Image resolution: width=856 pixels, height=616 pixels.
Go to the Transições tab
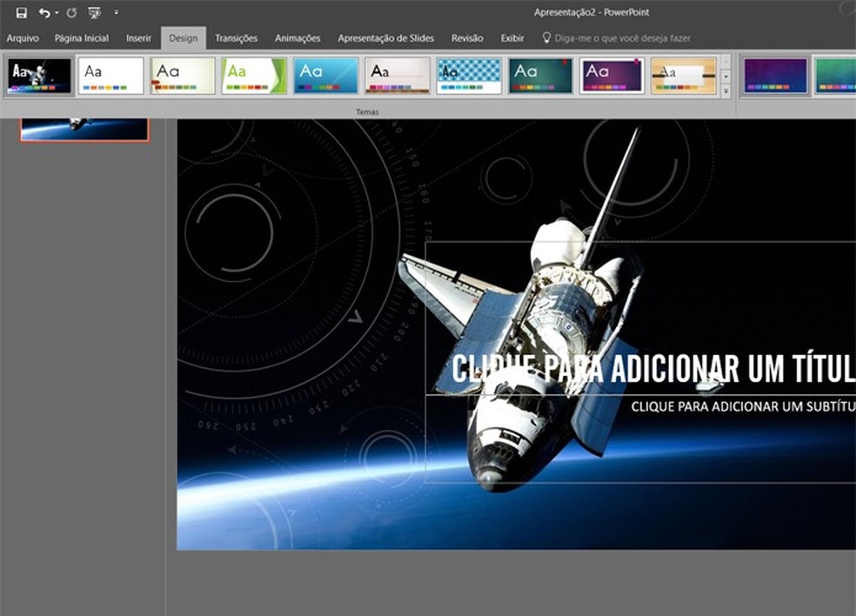tap(237, 38)
